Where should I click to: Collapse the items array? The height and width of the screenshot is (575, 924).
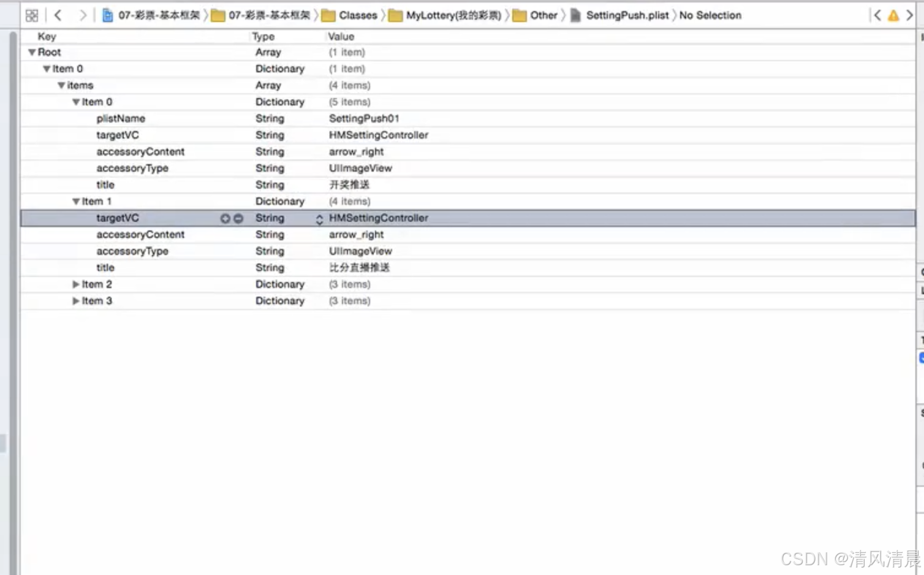tap(61, 86)
